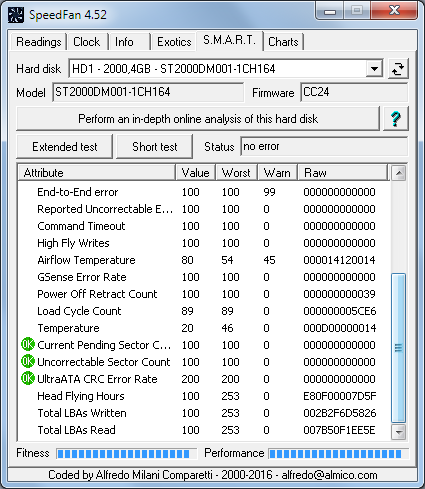Click OK icon beside Current Pending Sector
The width and height of the screenshot is (425, 489).
coord(28,345)
